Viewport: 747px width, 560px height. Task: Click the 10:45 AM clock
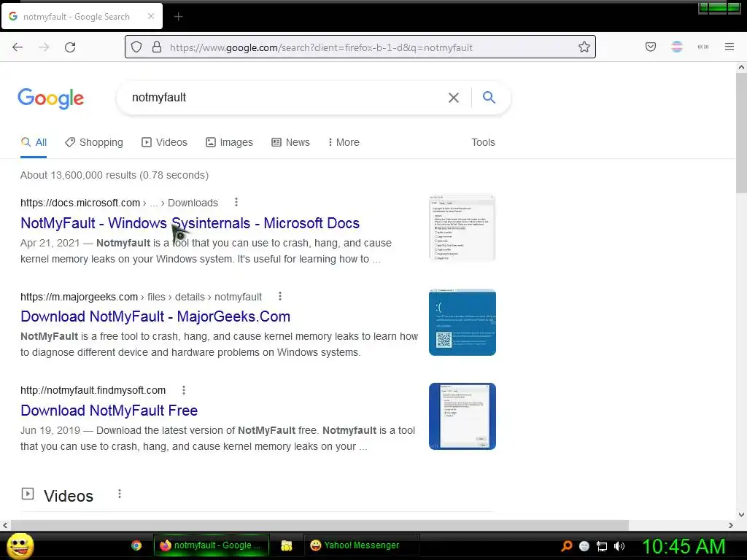pyautogui.click(x=684, y=546)
